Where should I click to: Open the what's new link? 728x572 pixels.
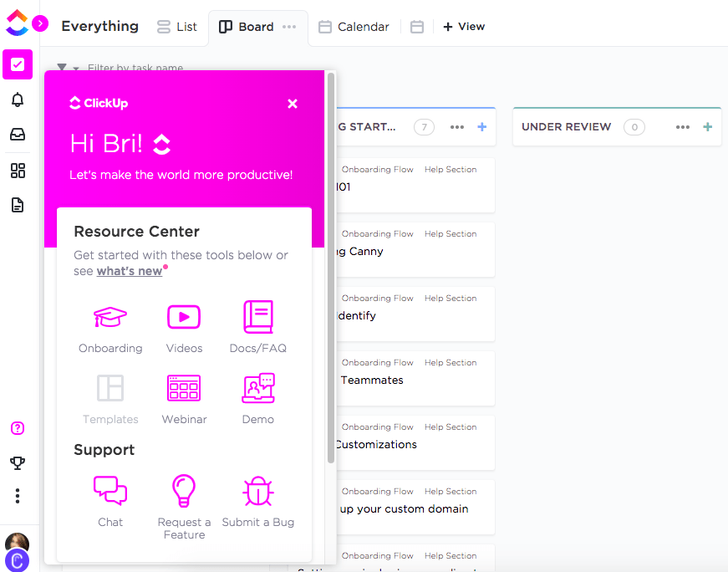tap(130, 271)
